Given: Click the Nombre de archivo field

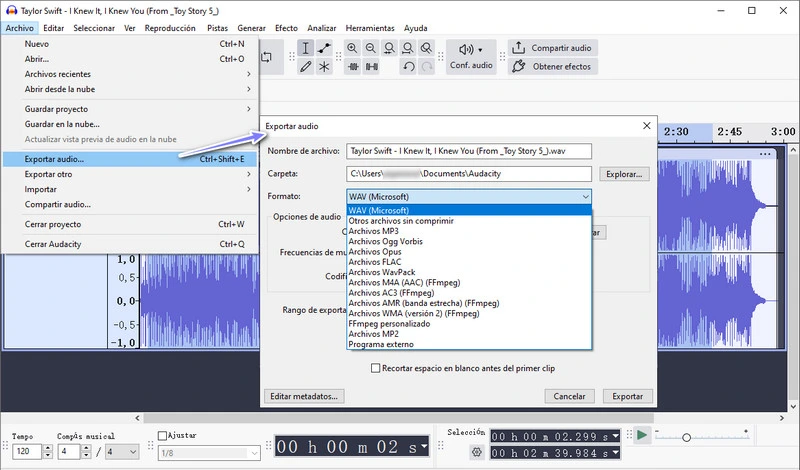Looking at the screenshot, I should point(469,151).
